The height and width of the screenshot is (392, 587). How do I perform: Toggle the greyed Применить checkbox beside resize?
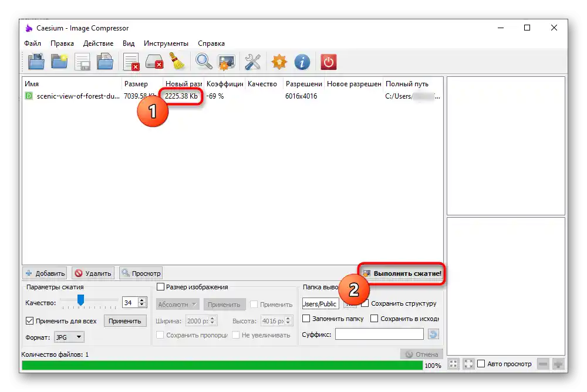click(x=254, y=305)
